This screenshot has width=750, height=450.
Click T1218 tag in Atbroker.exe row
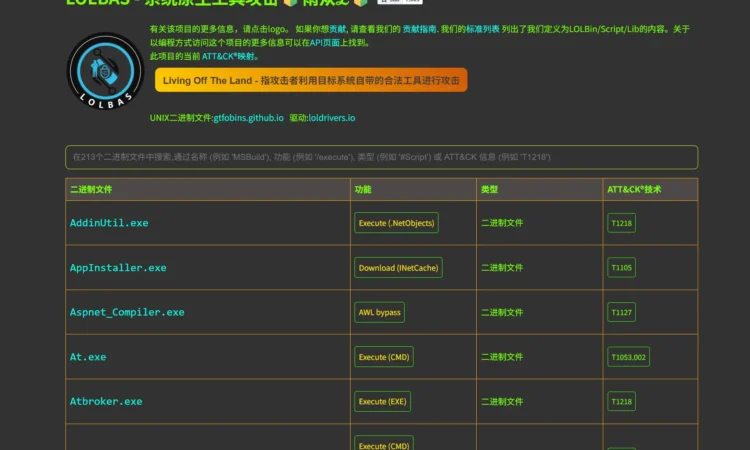tap(621, 402)
